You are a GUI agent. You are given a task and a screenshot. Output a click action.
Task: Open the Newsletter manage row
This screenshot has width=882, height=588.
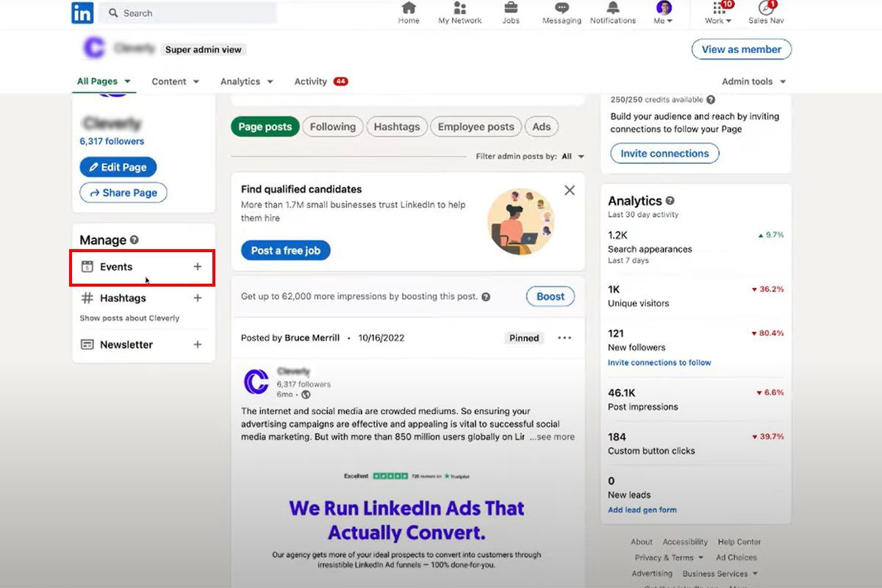[142, 344]
